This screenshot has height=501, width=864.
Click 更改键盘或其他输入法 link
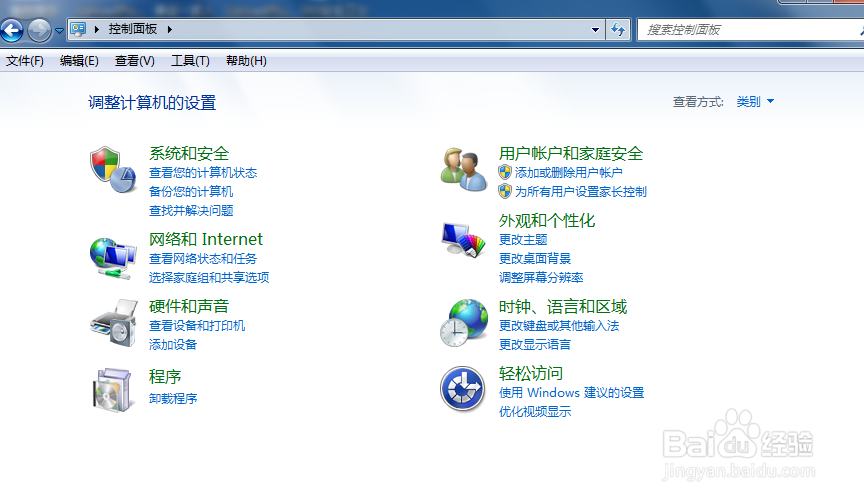pyautogui.click(x=559, y=326)
